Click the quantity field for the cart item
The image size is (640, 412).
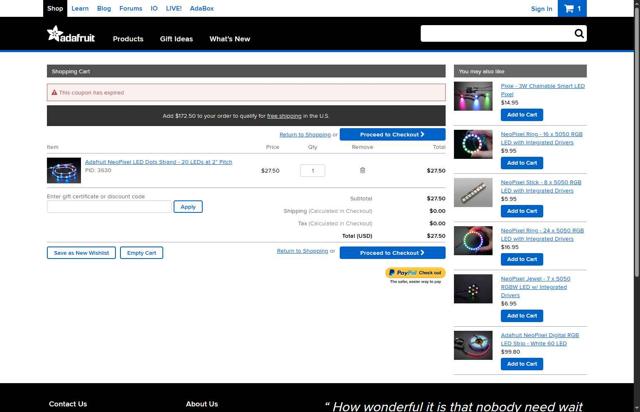[x=313, y=171]
